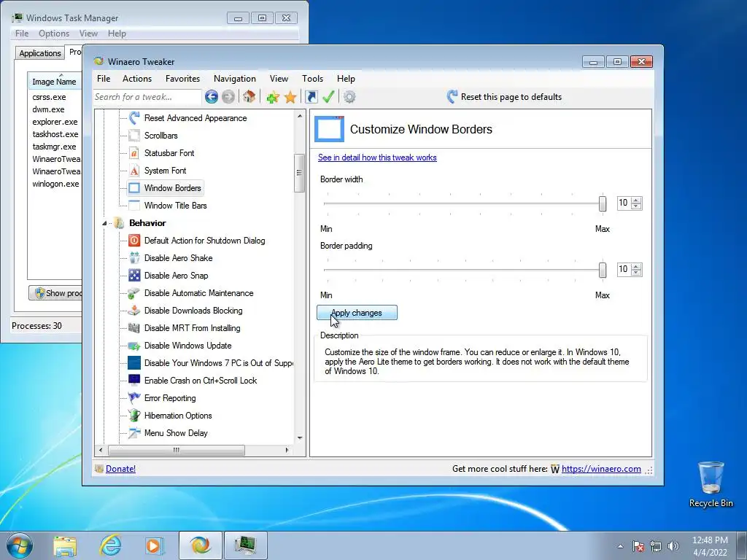Screen dimensions: 747x560
Task: Click the Back navigation arrow icon
Action: click(x=212, y=97)
